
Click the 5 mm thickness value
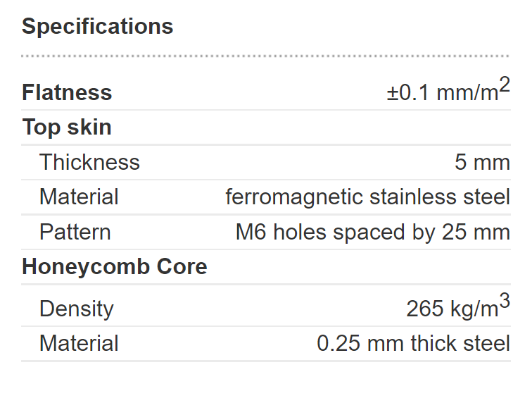482,162
